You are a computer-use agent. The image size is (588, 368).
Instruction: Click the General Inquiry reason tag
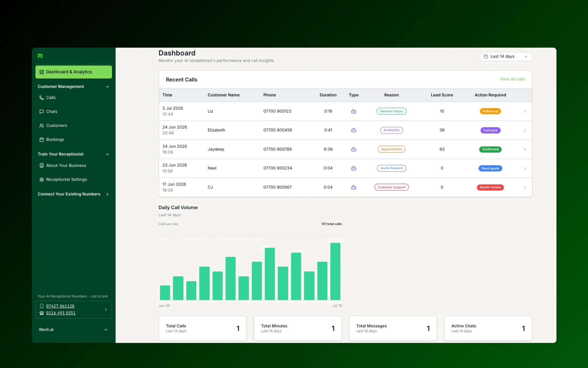pyautogui.click(x=391, y=111)
